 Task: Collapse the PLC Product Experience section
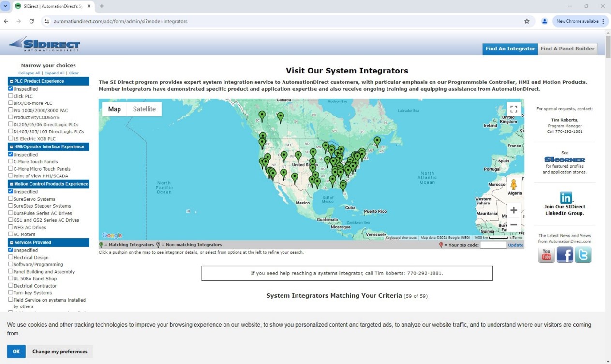11,81
